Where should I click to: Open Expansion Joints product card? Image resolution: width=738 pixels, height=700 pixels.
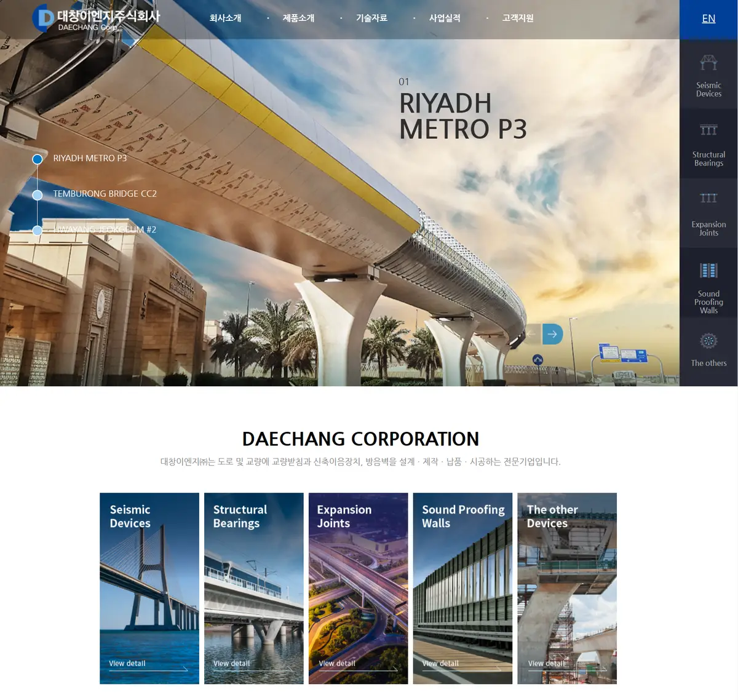pyautogui.click(x=358, y=588)
